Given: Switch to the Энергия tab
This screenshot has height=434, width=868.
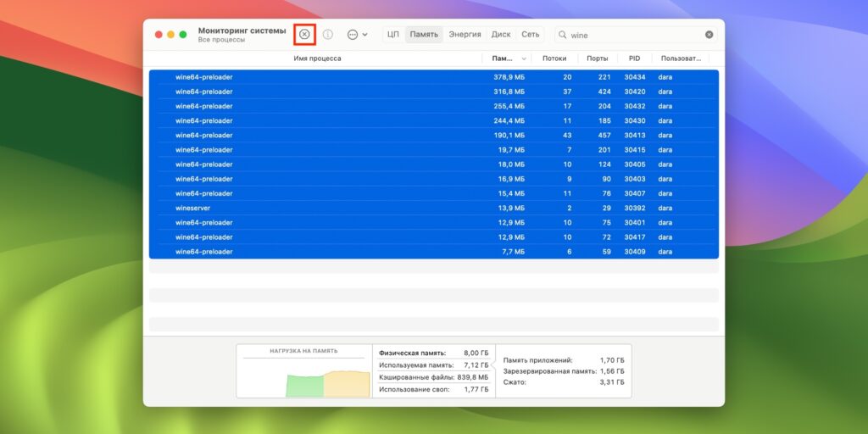Looking at the screenshot, I should coord(465,34).
